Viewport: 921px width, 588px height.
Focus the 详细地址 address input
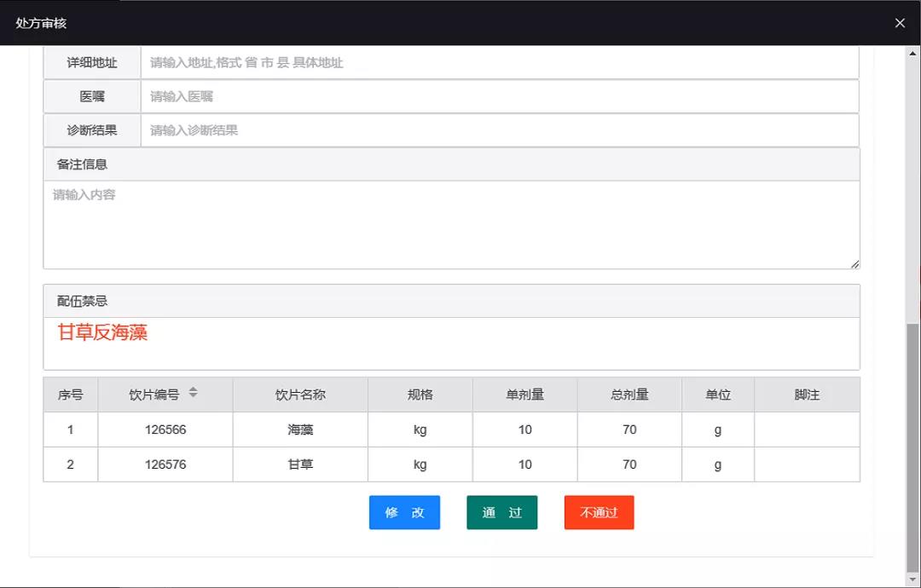pyautogui.click(x=499, y=63)
